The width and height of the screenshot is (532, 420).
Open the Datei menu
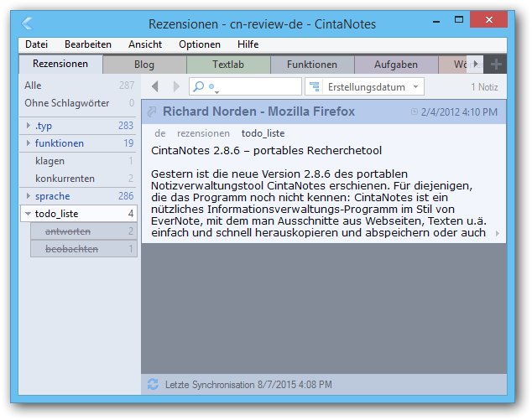[36, 44]
